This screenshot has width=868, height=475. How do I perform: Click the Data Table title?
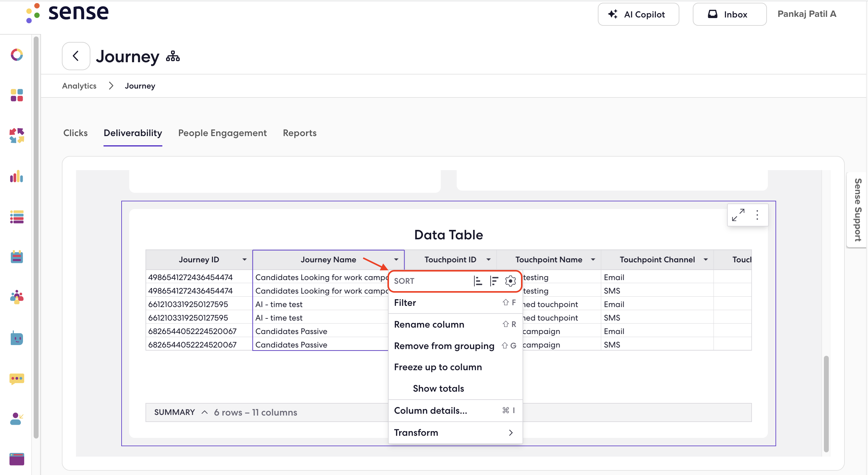(x=448, y=235)
